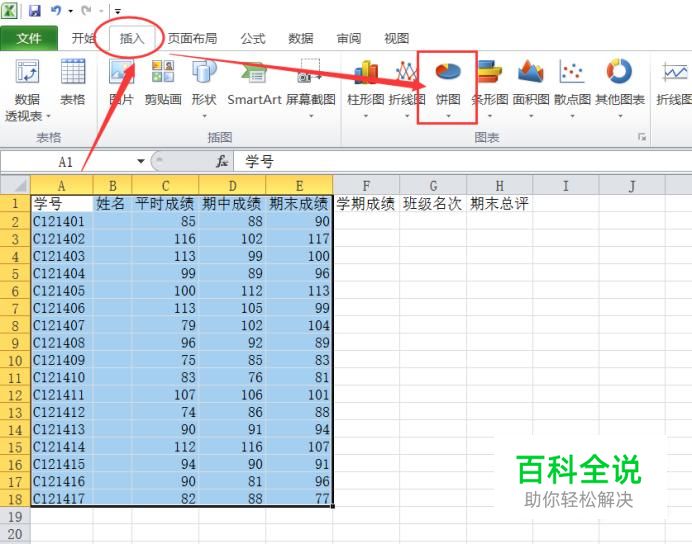
Task: Click the fx insert function button
Action: tap(222, 161)
